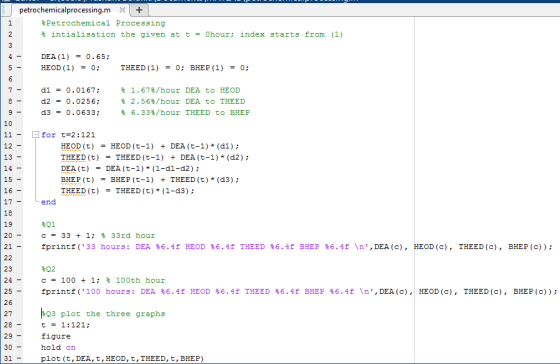
Task: Close the petrochemicalprocessing.m tab
Action: click(x=122, y=10)
